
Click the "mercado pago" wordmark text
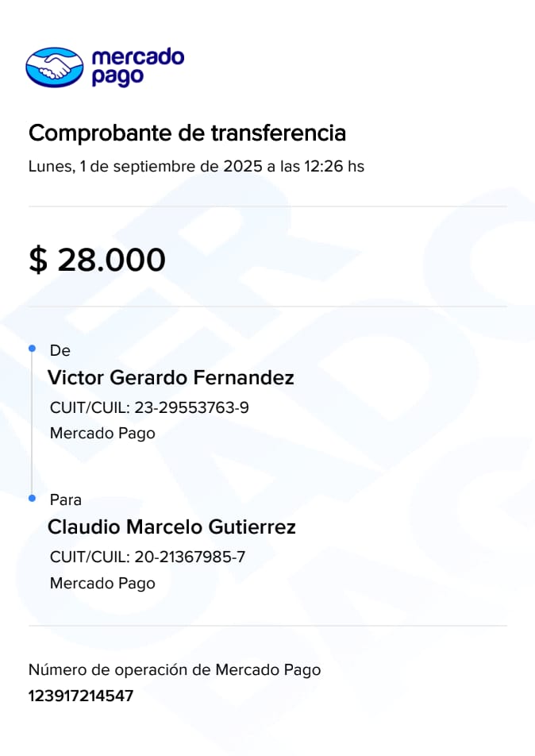(x=137, y=67)
